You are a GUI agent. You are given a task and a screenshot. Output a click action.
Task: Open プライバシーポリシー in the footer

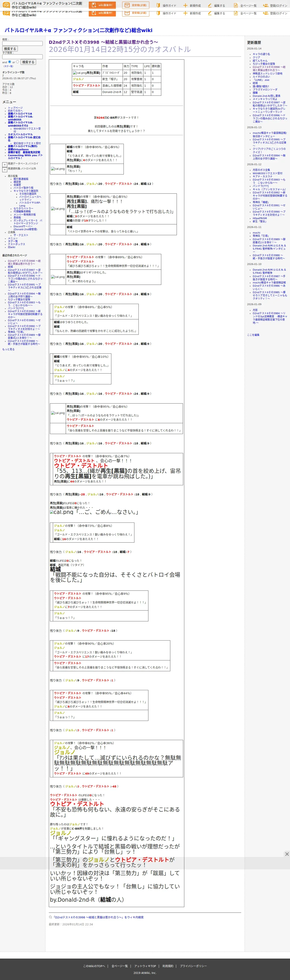pyautogui.click(x=193, y=966)
